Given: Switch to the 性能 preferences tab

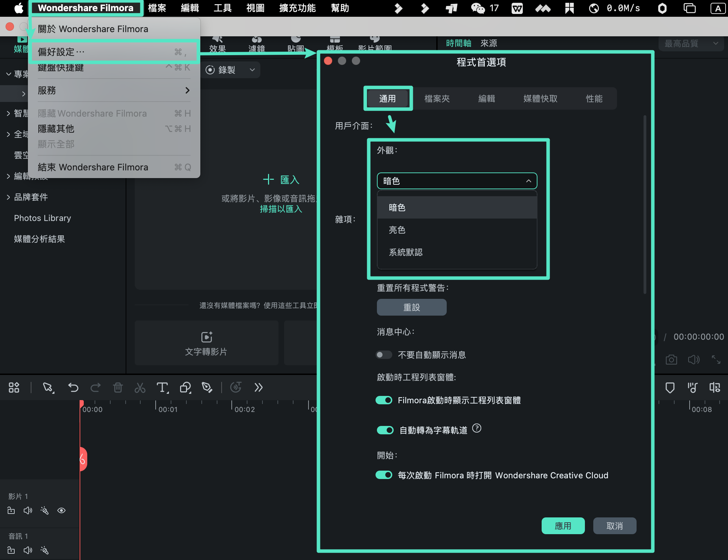Looking at the screenshot, I should 594,99.
